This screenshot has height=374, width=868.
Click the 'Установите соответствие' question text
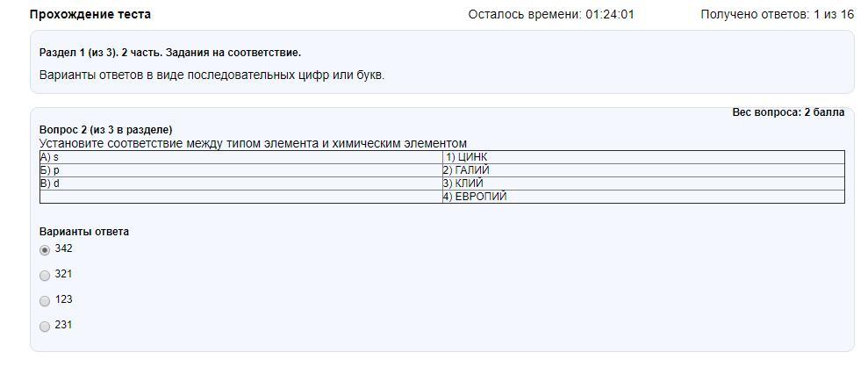click(x=253, y=143)
